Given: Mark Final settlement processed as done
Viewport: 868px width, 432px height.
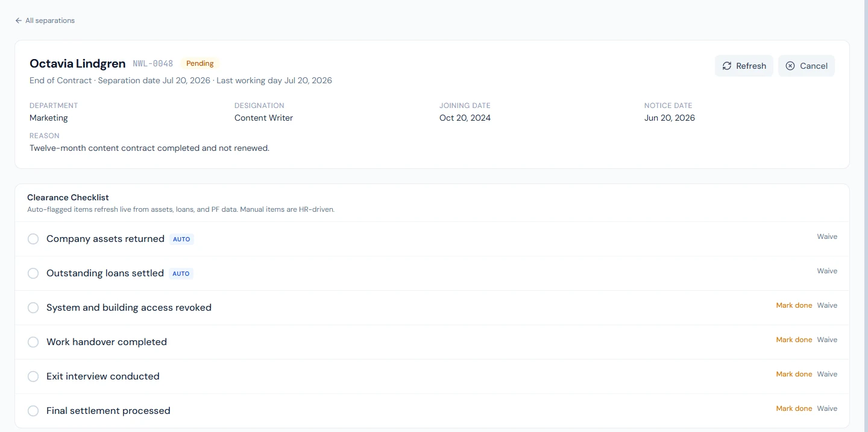Looking at the screenshot, I should (x=794, y=408).
